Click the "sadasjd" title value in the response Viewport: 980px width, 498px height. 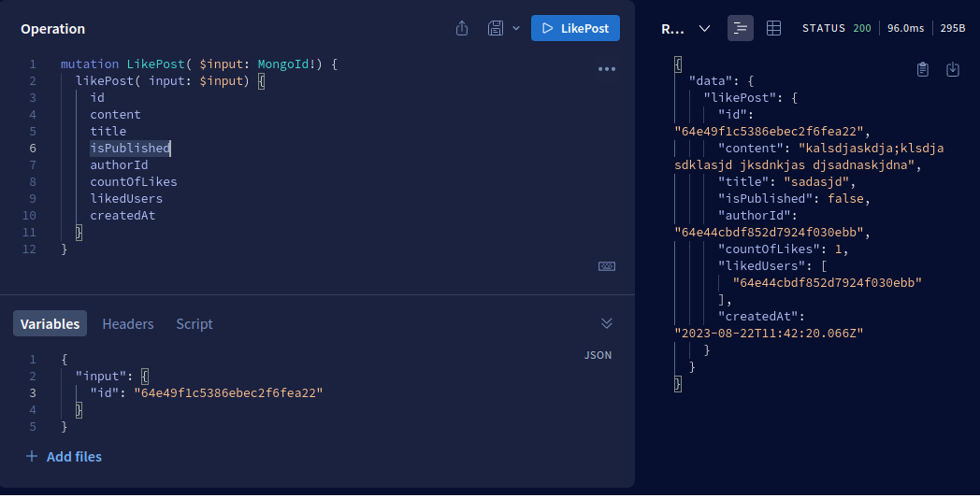tap(817, 182)
